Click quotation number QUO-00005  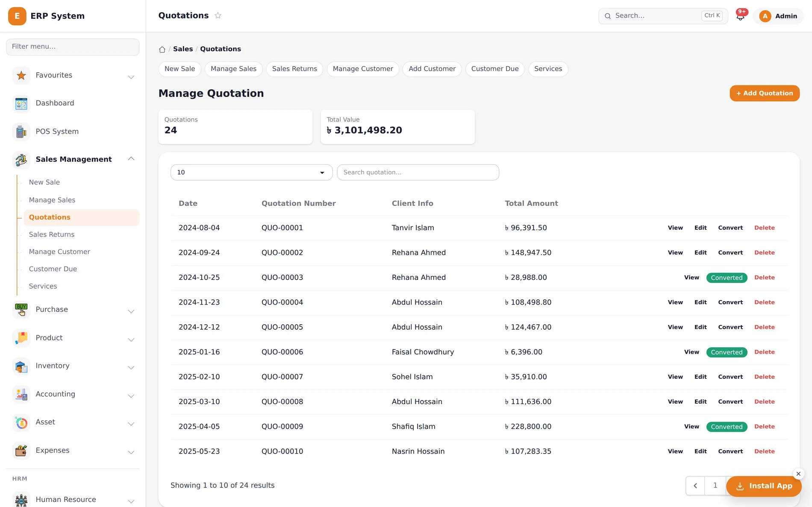pyautogui.click(x=282, y=328)
